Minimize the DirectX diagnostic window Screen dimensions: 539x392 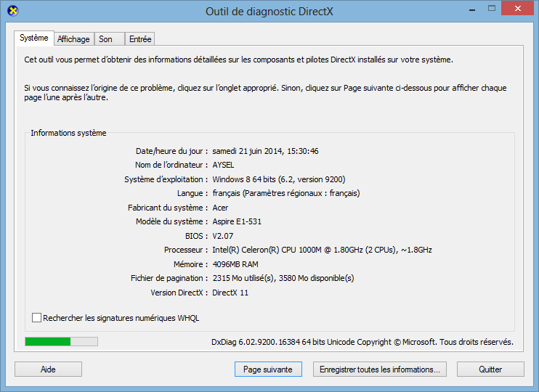click(472, 10)
